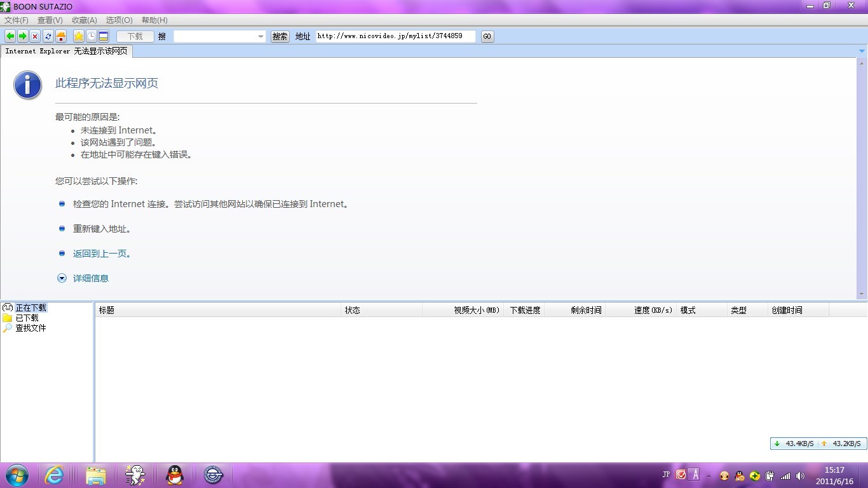
Task: Click the page scrollbar down arrow
Action: pos(862,294)
